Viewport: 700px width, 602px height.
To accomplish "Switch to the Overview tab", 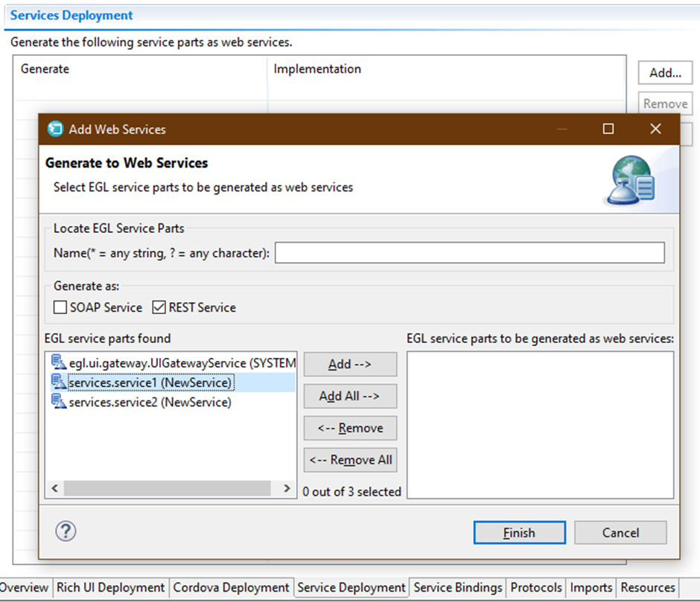I will (24, 587).
